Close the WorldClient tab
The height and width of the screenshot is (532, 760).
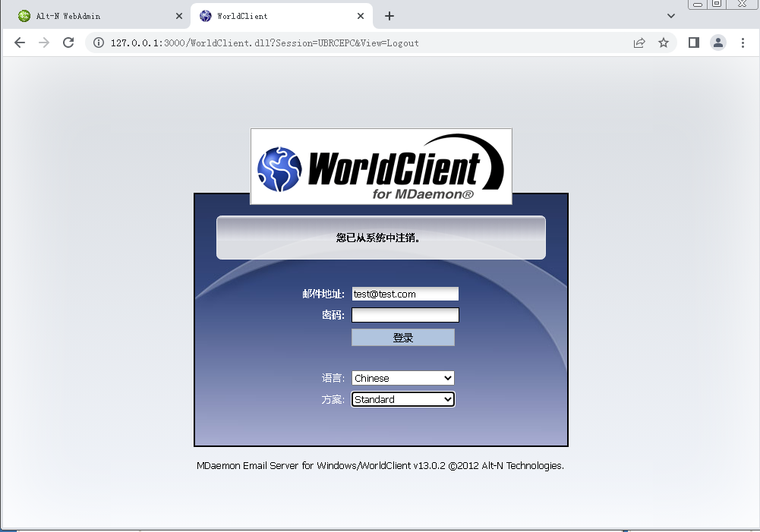(x=360, y=16)
